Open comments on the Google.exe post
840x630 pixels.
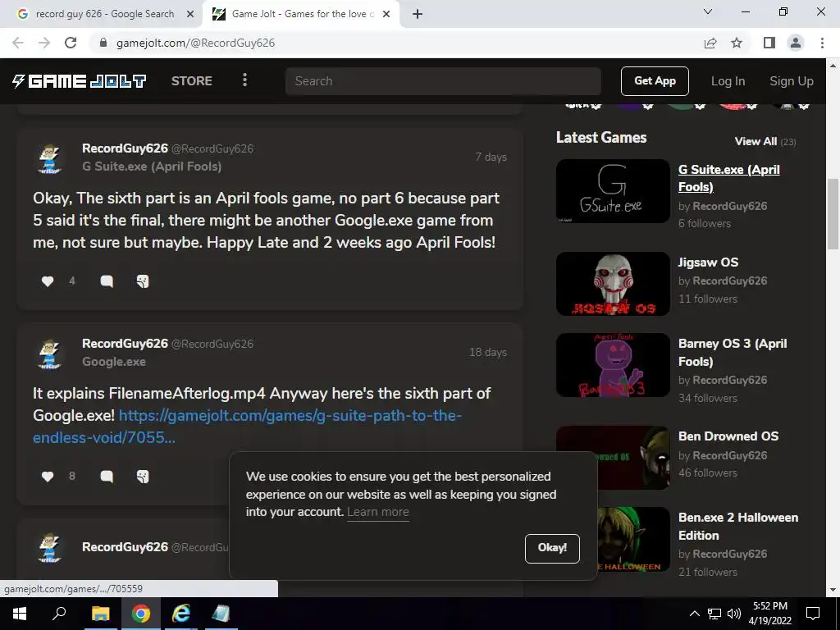coord(107,477)
